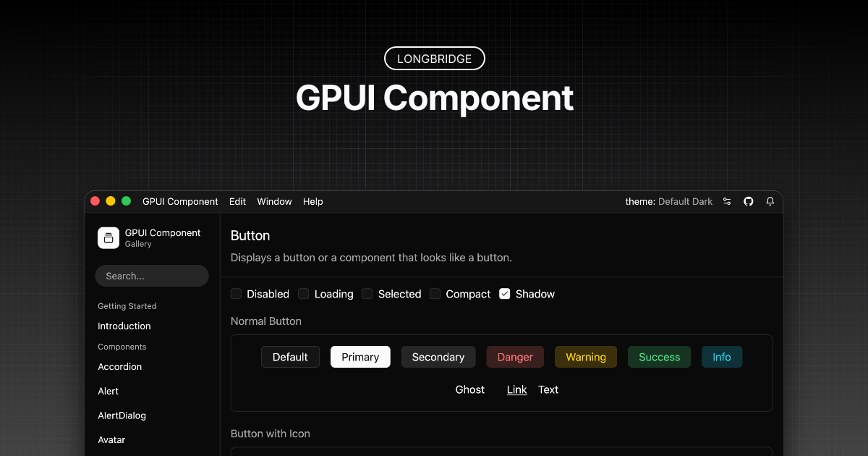868x456 pixels.
Task: Disable the Shadow checkbox
Action: tap(505, 294)
